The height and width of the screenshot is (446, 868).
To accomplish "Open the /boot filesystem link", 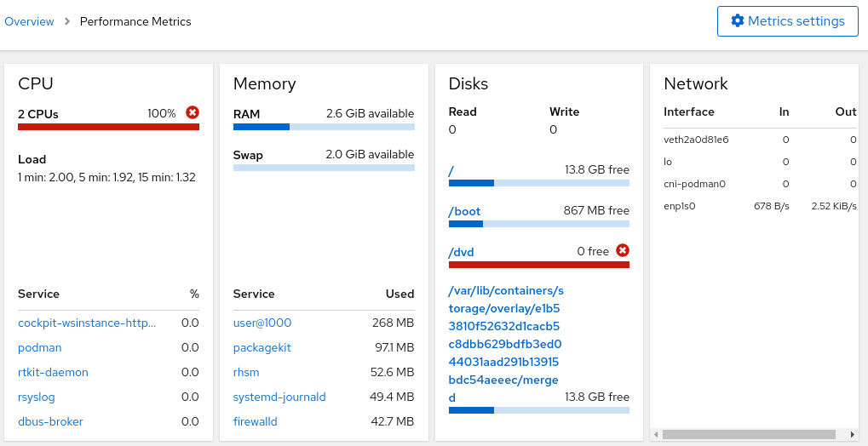I will click(x=464, y=210).
